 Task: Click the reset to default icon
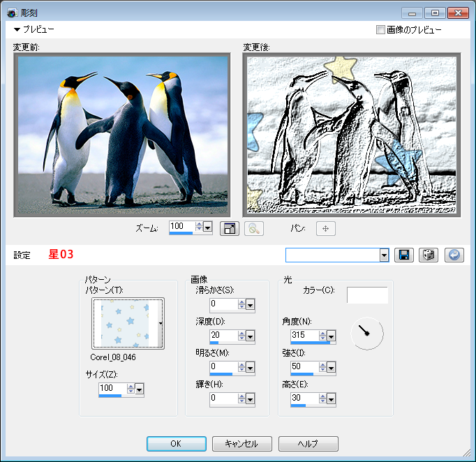454,255
